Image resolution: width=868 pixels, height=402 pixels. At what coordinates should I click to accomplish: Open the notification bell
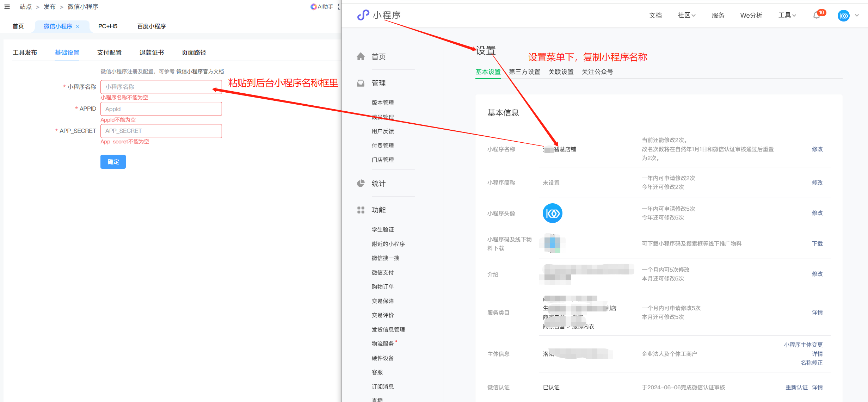817,16
